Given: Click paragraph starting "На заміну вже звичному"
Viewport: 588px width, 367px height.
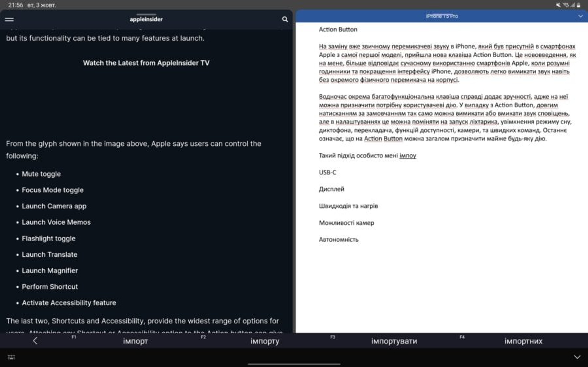Looking at the screenshot, I should (447, 63).
